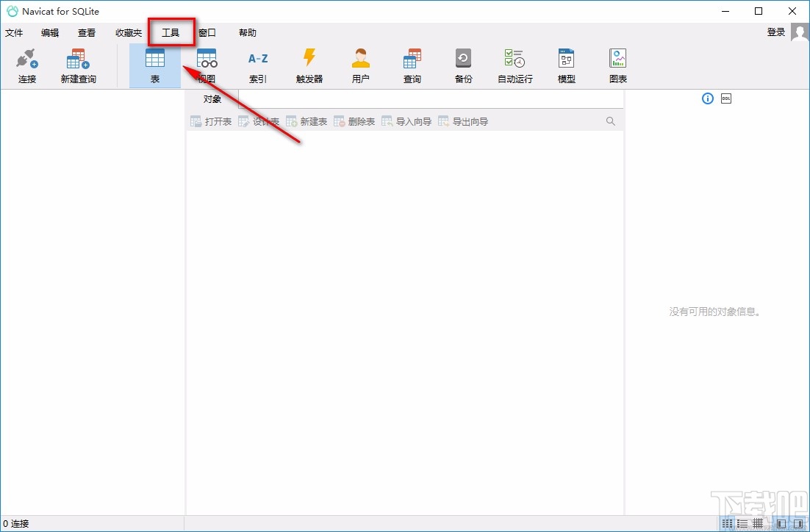Image resolution: width=810 pixels, height=532 pixels.
Task: Show object information via info icon
Action: tap(708, 98)
